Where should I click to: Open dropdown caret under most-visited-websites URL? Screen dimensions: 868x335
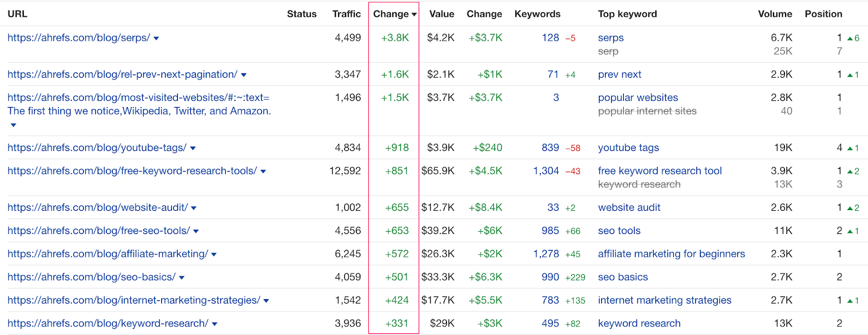pyautogui.click(x=14, y=125)
